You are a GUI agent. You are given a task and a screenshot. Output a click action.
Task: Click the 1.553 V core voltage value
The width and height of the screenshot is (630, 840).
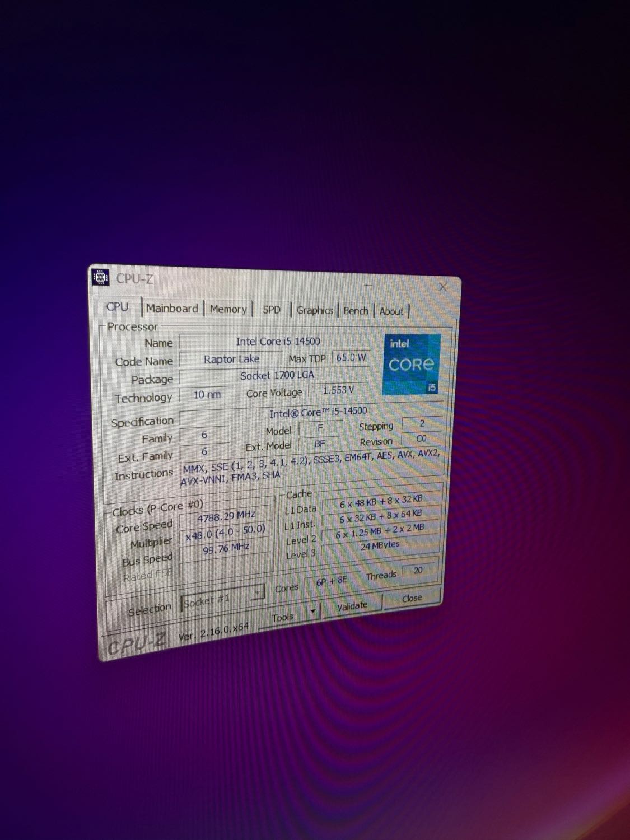coord(338,390)
